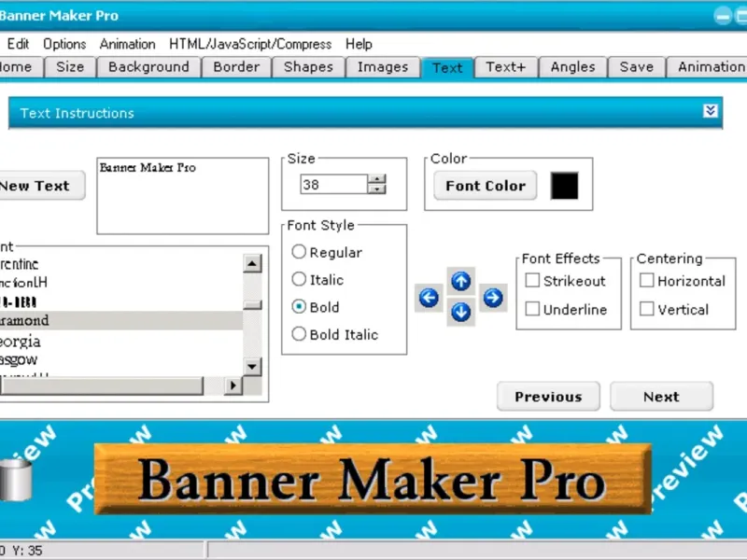Move text right with the blue right arrow
The image size is (747, 560).
tap(493, 298)
